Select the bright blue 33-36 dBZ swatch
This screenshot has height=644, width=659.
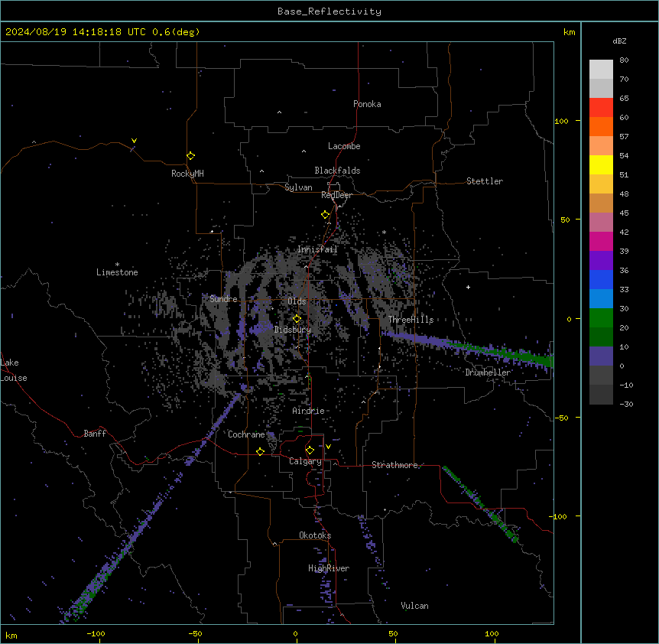(601, 279)
